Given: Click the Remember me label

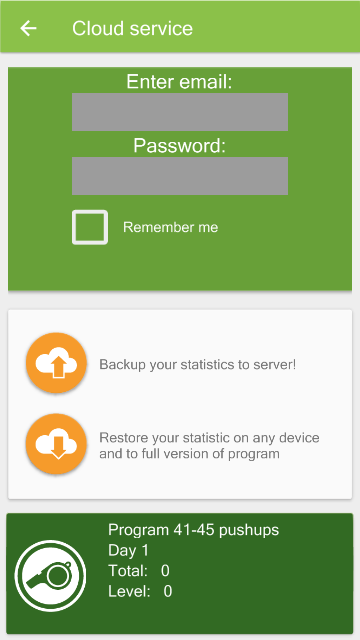Looking at the screenshot, I should point(171,227).
